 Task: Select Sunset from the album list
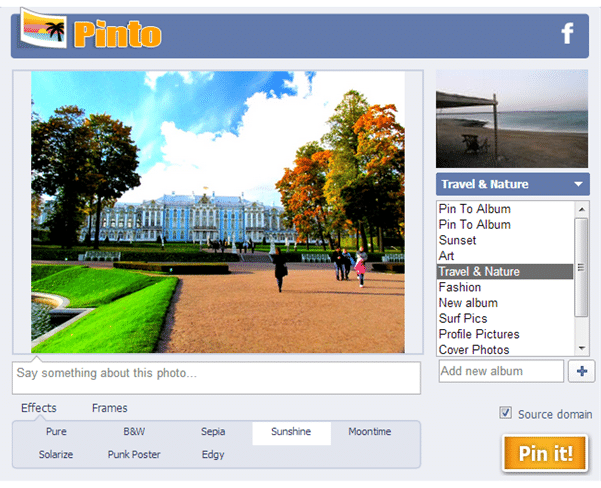(505, 240)
